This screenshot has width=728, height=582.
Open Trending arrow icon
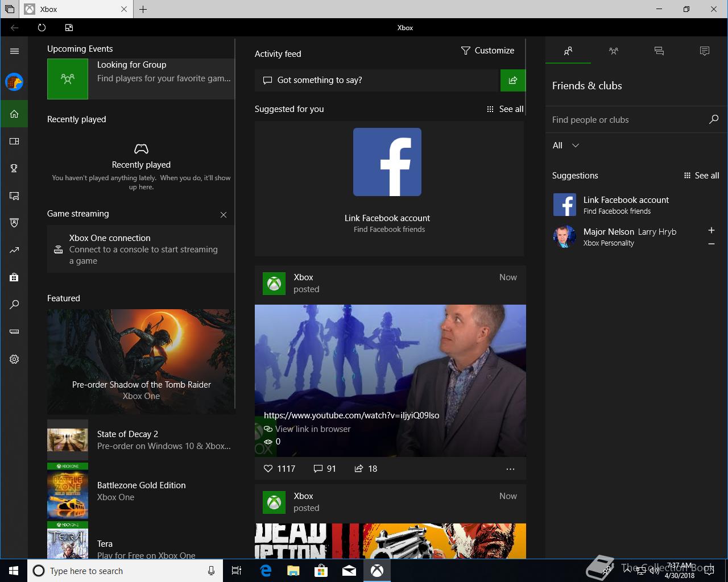pyautogui.click(x=14, y=250)
